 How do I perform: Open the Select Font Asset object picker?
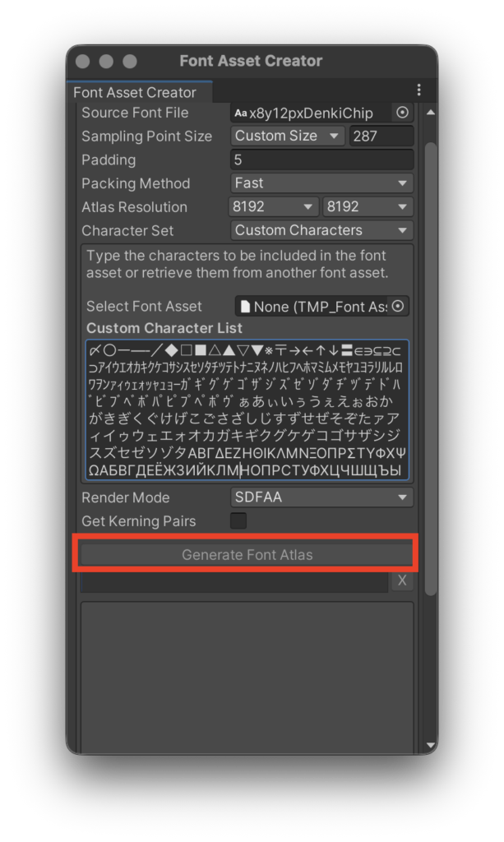(x=399, y=306)
